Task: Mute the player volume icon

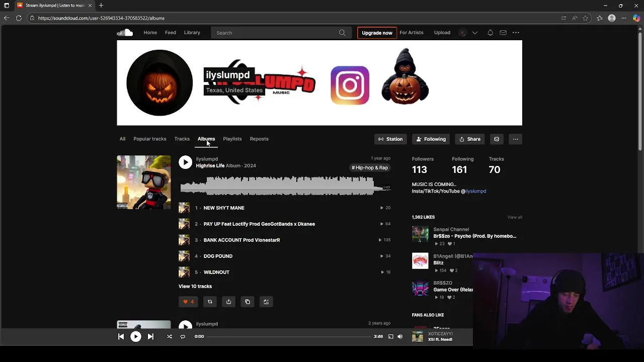Action: pyautogui.click(x=400, y=337)
